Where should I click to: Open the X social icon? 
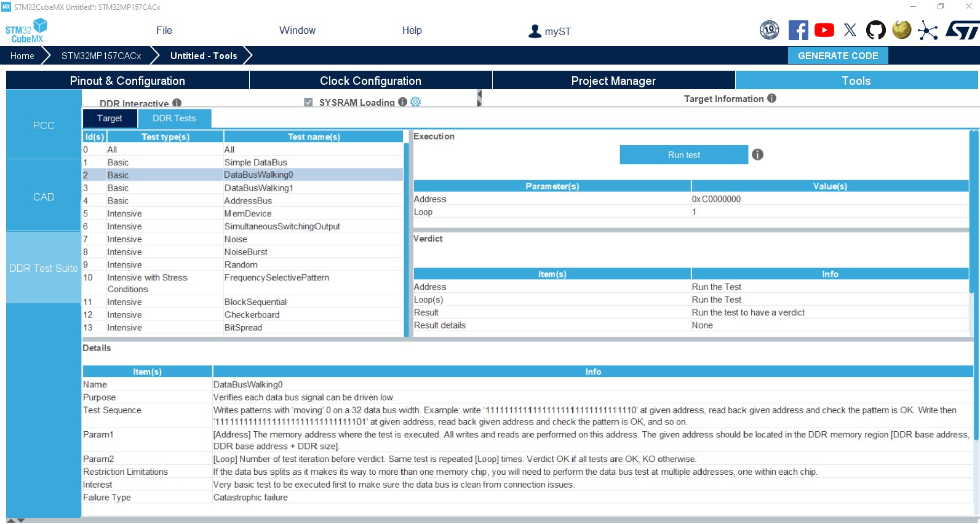tap(850, 30)
